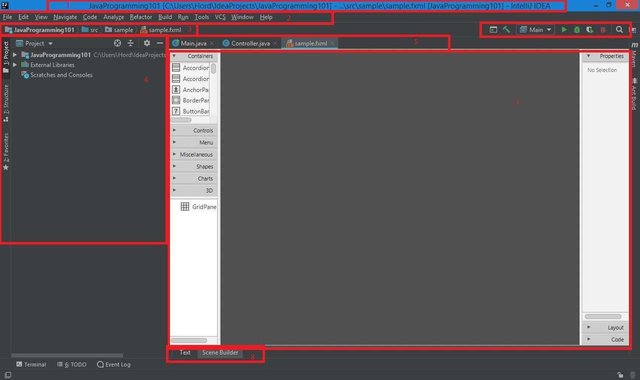Click the sample folder breadcrumb
Viewport: 640px width, 380px height.
(x=119, y=30)
